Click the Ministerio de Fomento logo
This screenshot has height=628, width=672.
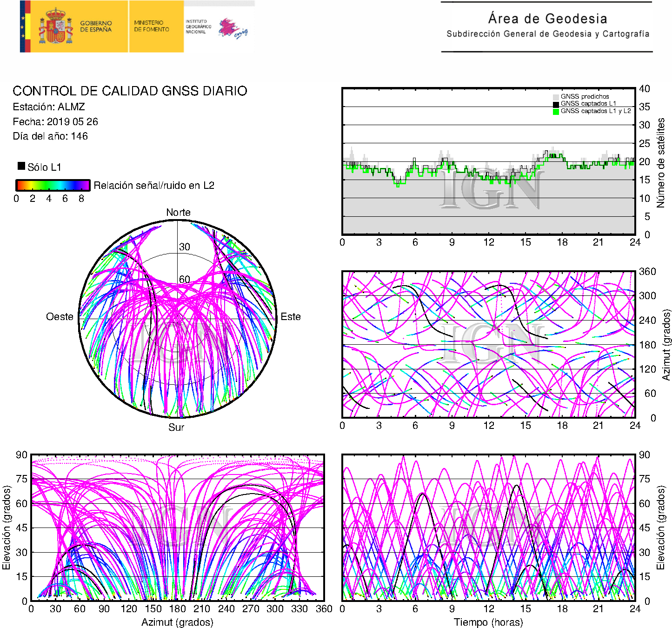tap(152, 26)
